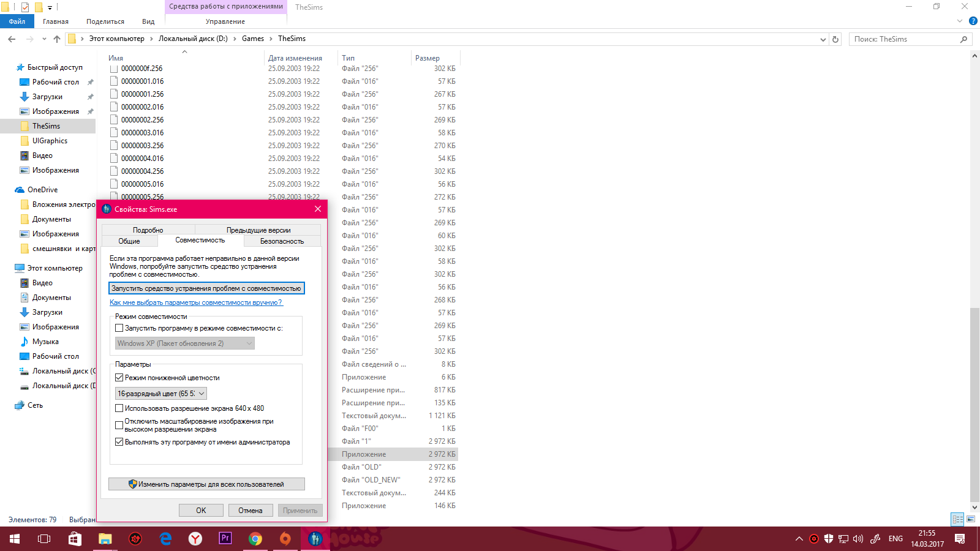Launch Yandex Browser from the taskbar
Image resolution: width=980 pixels, height=551 pixels.
coord(195,539)
